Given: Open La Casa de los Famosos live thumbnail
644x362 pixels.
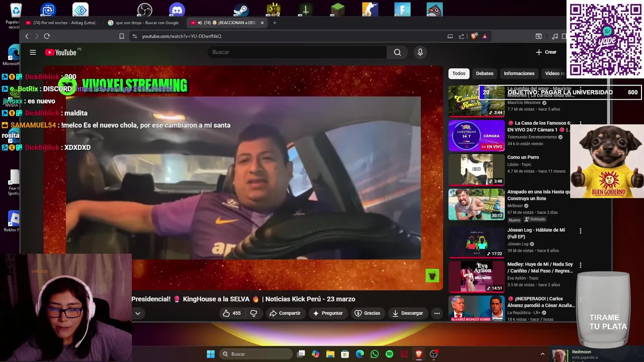Looking at the screenshot, I should [x=476, y=136].
